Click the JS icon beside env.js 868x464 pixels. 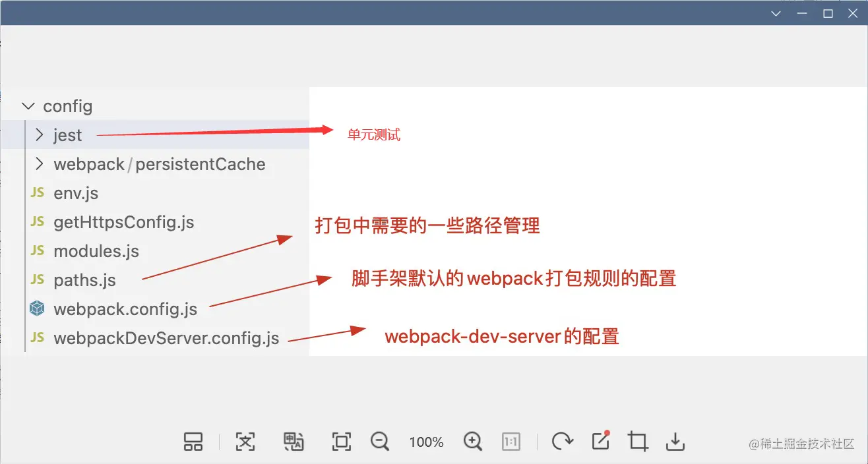point(38,192)
